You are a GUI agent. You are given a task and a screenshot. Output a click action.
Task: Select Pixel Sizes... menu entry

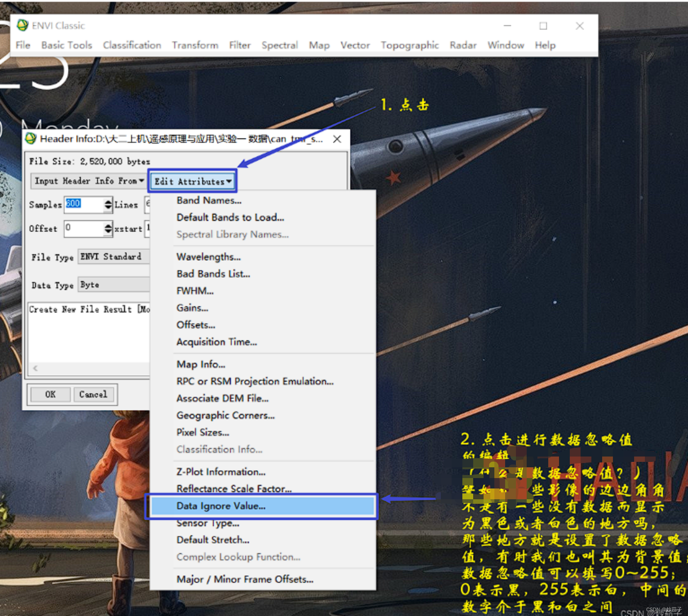[202, 432]
